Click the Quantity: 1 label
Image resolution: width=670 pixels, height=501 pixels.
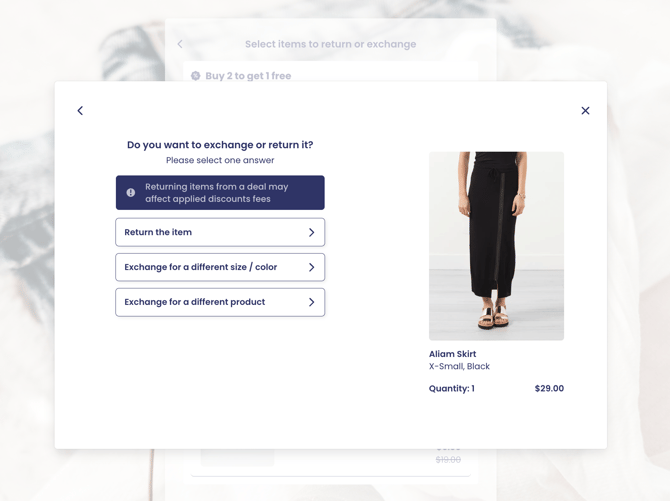click(452, 389)
